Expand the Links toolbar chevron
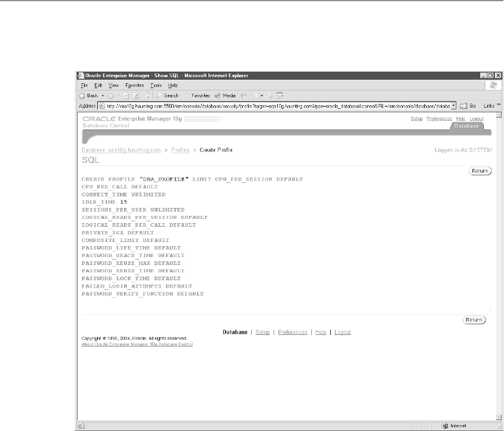Viewport: 504px width, 431px height. click(499, 105)
